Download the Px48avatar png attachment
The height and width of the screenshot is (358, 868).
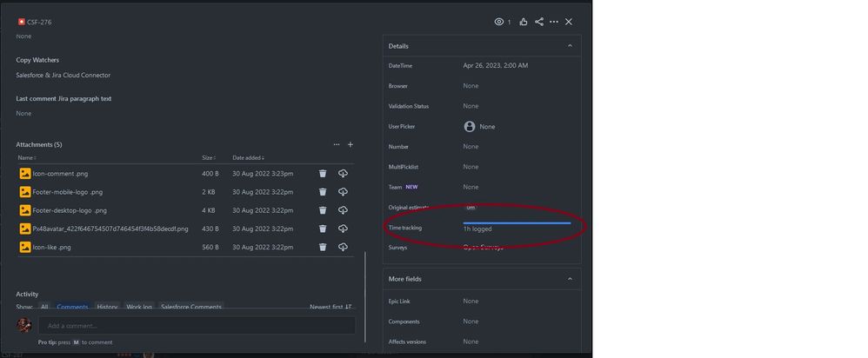click(343, 229)
